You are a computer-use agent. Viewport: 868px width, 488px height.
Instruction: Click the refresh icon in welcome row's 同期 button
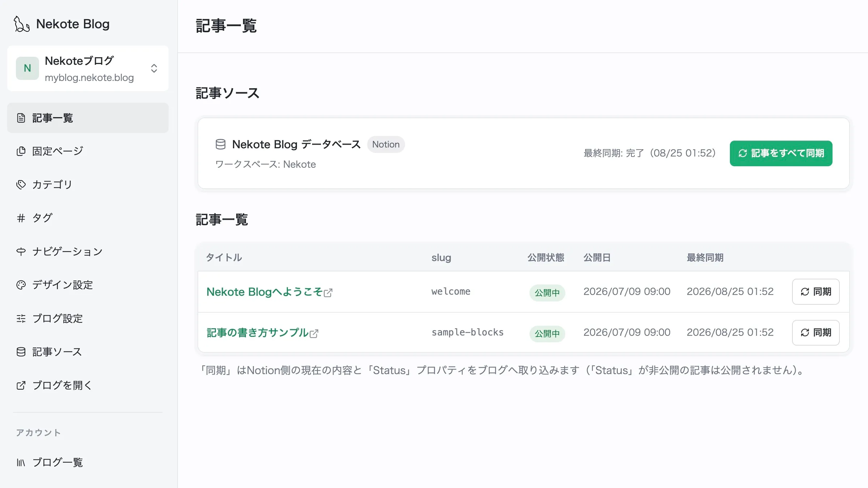[x=805, y=292]
